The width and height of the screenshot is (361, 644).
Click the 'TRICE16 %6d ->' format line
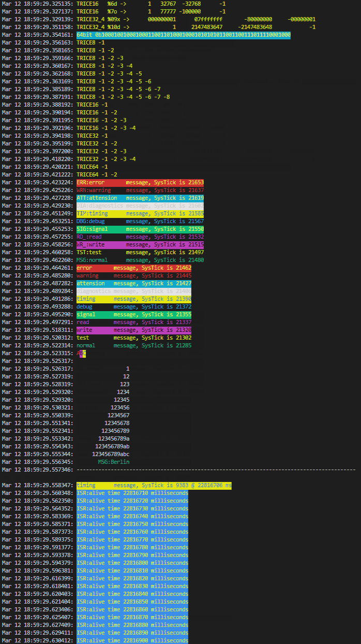click(151, 4)
